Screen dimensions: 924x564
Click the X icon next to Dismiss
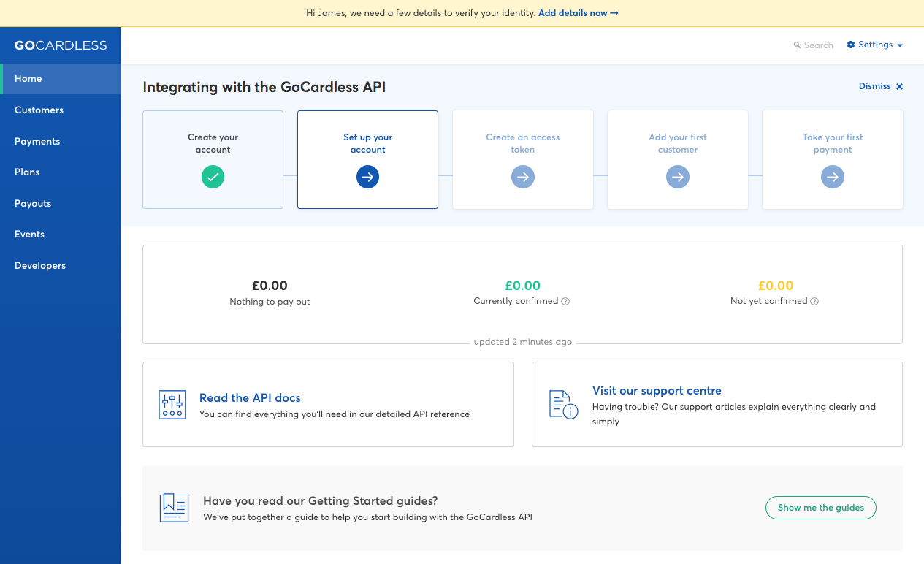[899, 86]
